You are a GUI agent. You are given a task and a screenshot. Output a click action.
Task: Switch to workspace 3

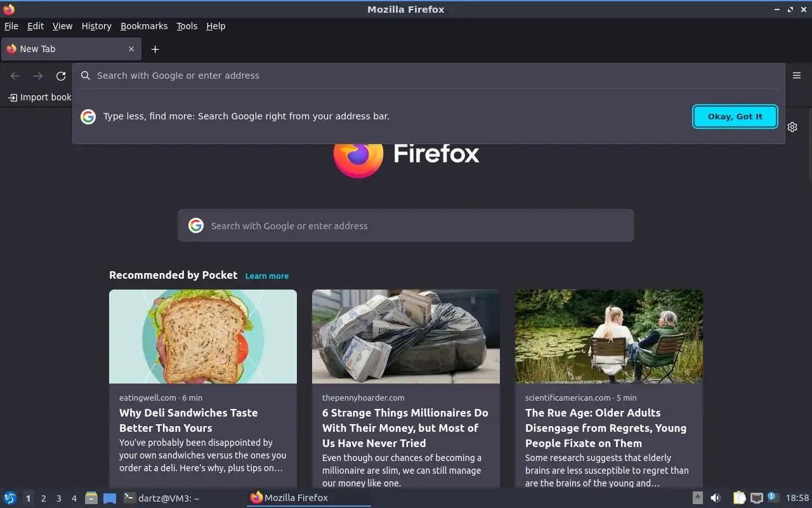[59, 498]
